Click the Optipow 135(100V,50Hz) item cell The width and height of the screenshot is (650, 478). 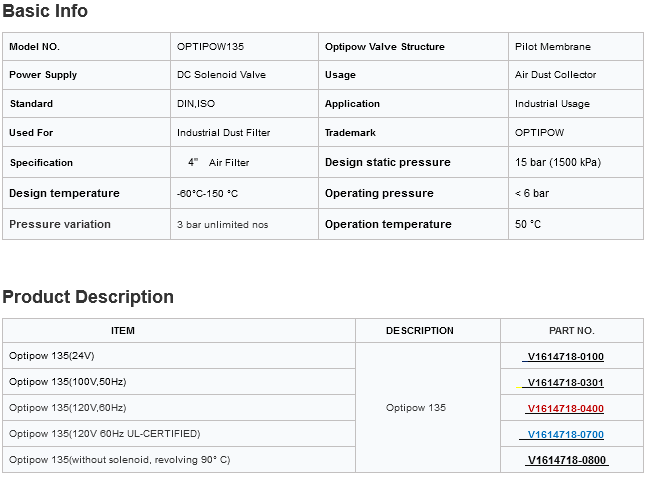(68, 382)
